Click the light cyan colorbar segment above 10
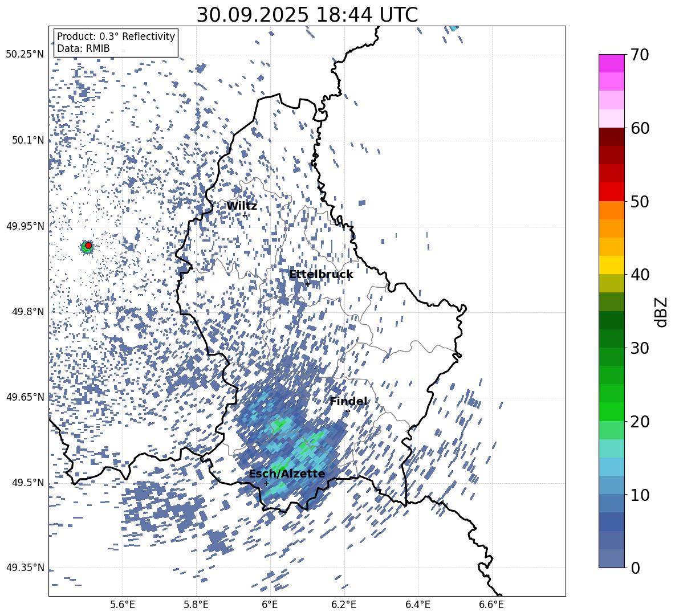 pyautogui.click(x=611, y=485)
